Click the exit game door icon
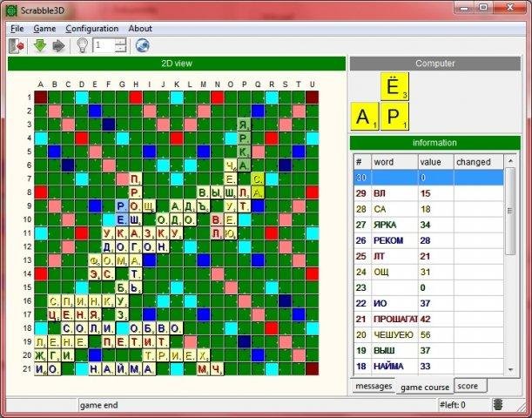Image resolution: width=532 pixels, height=418 pixels. coord(16,45)
